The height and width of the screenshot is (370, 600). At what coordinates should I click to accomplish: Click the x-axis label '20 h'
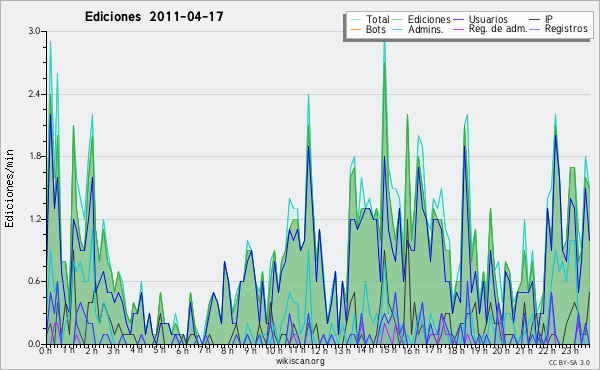coord(501,350)
